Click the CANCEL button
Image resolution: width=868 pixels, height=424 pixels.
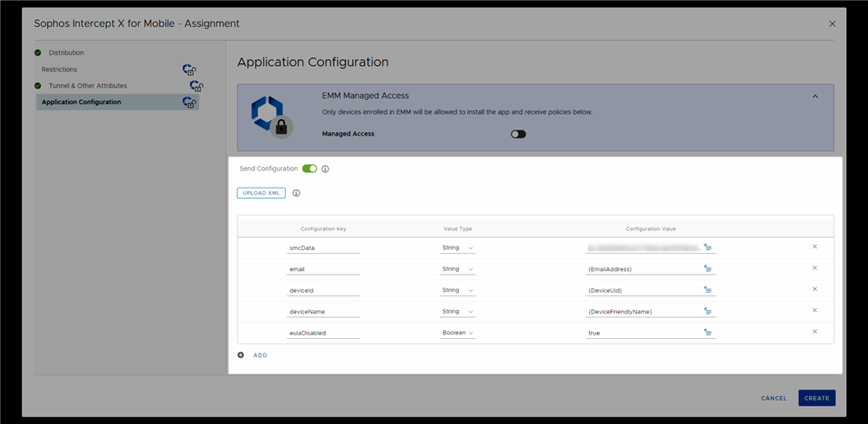tap(774, 398)
